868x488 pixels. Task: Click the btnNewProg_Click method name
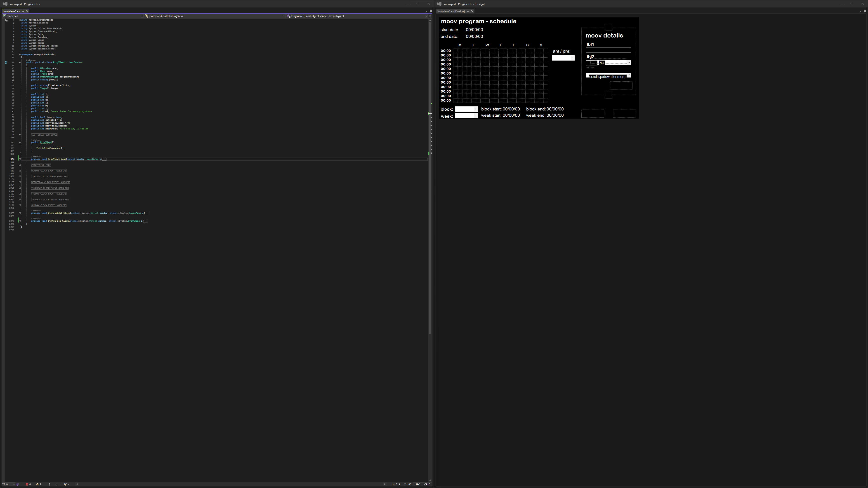[58, 221]
